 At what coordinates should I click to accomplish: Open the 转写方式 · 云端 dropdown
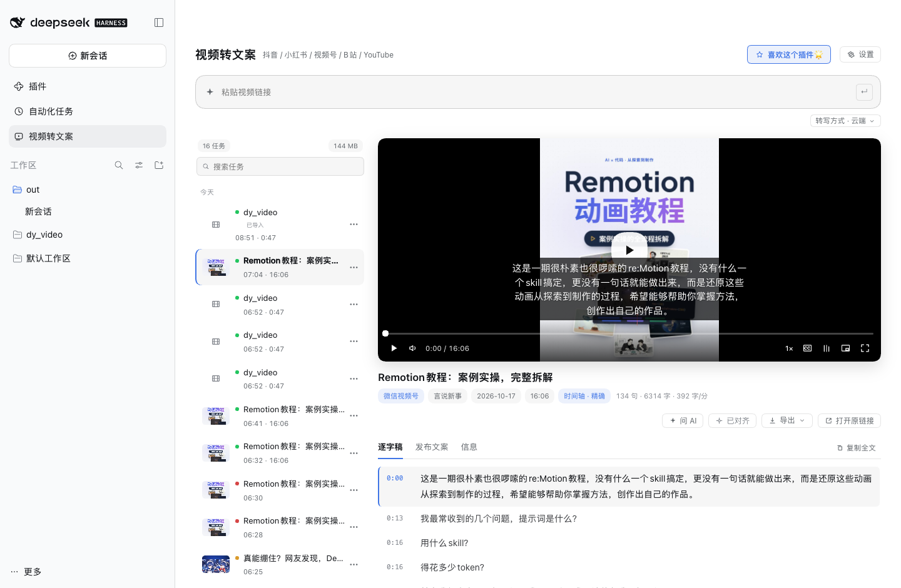(x=845, y=121)
